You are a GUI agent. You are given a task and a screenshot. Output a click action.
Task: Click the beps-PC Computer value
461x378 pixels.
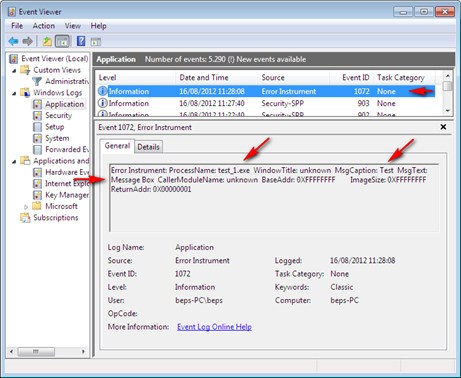tap(345, 300)
